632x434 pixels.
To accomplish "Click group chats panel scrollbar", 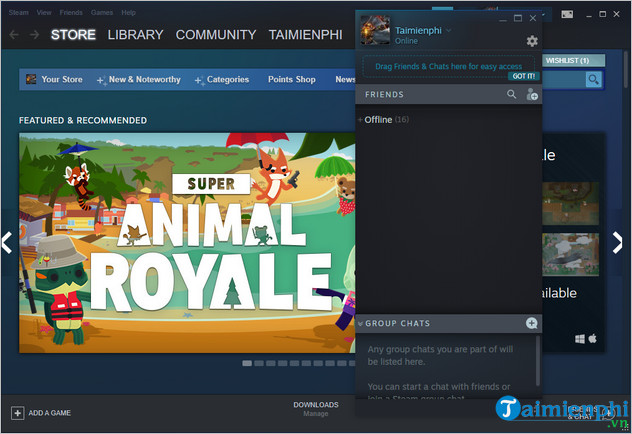I will [538, 361].
